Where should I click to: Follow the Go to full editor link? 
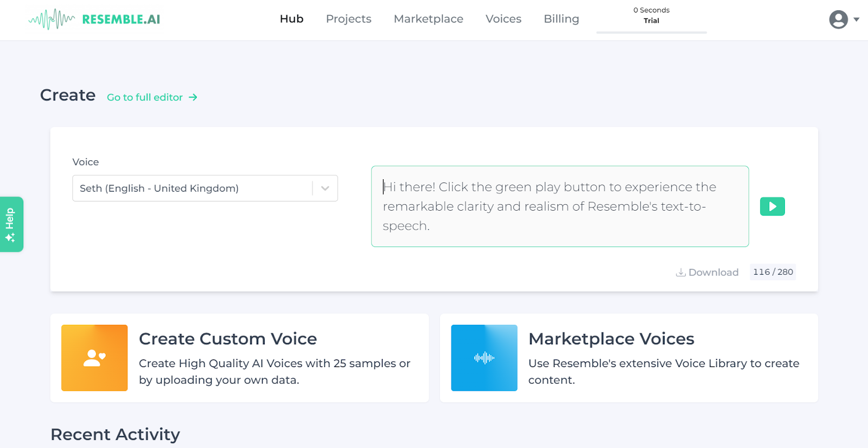(x=152, y=97)
